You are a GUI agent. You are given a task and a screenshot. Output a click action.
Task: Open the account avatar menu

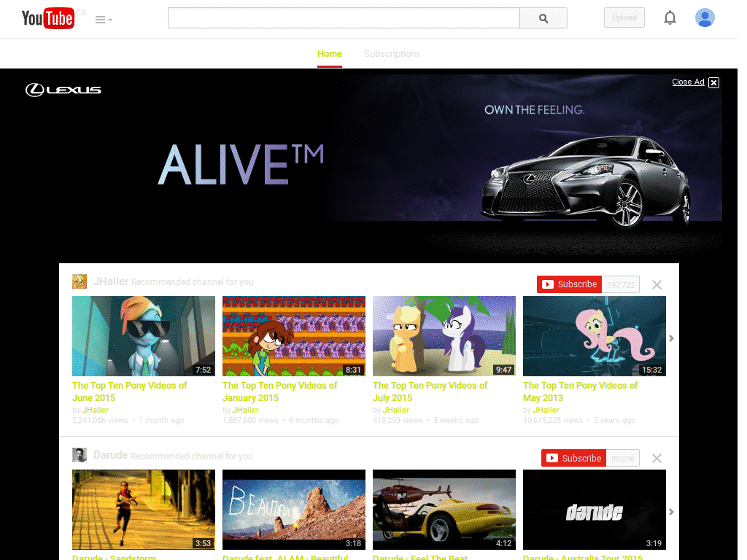(x=705, y=17)
